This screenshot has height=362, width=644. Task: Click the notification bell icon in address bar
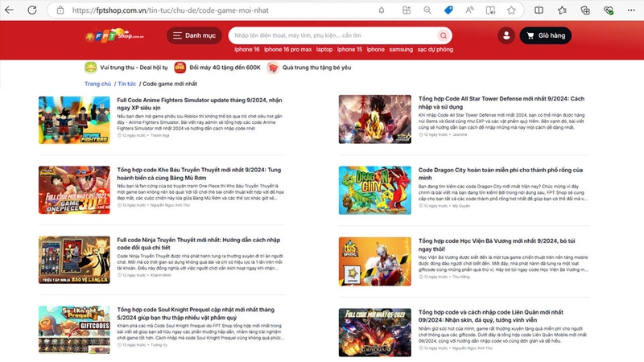click(382, 10)
